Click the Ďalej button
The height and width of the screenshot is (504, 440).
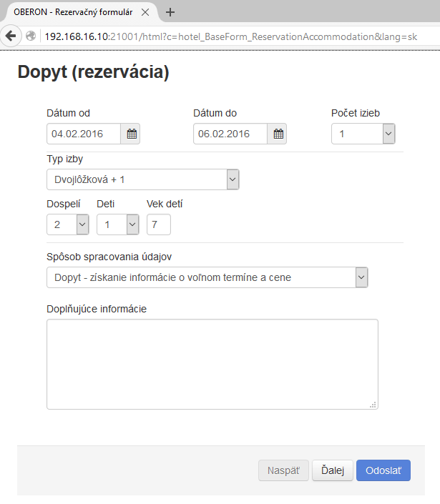click(332, 470)
